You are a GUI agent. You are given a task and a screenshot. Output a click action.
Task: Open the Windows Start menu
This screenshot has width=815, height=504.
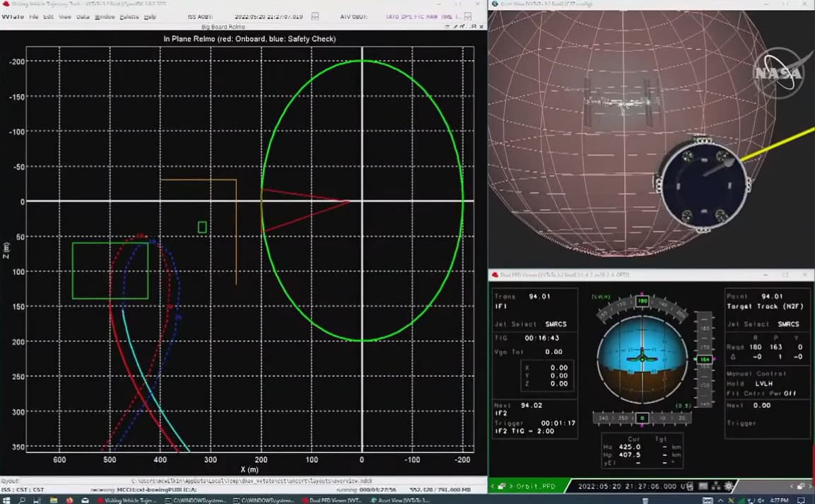pos(6,499)
